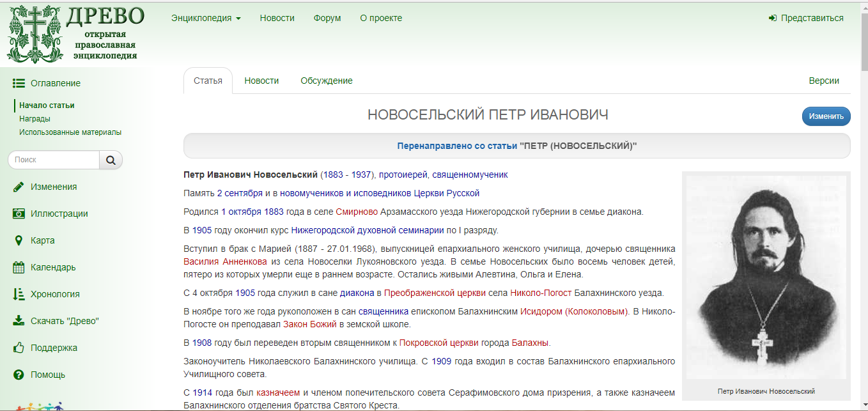Go to Начало статьи in the contents
This screenshot has height=411, width=868.
point(47,105)
